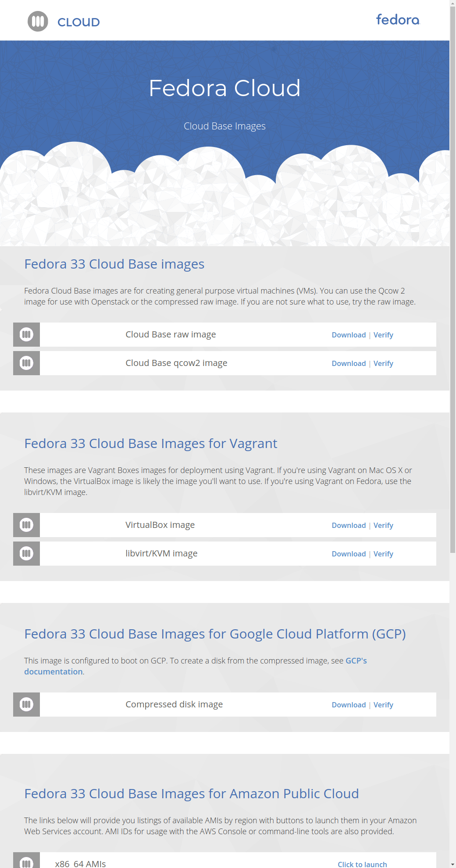Click the Fedora Cloud banner title

(x=224, y=88)
